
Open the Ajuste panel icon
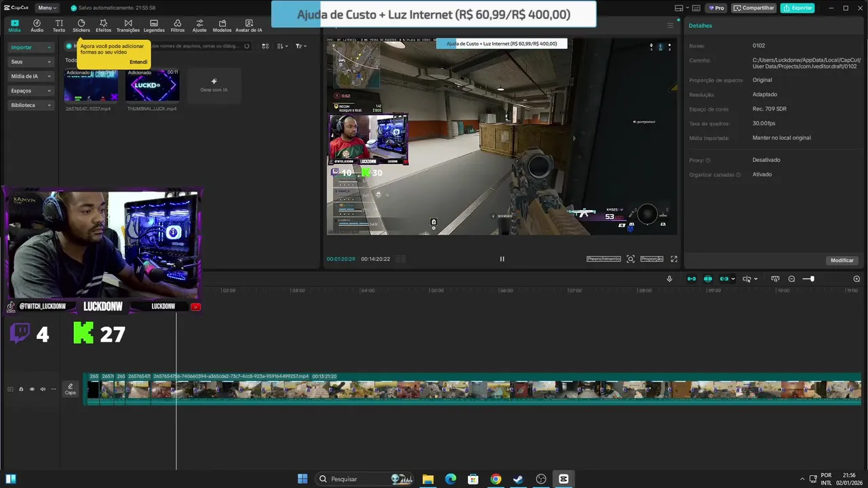(x=199, y=26)
